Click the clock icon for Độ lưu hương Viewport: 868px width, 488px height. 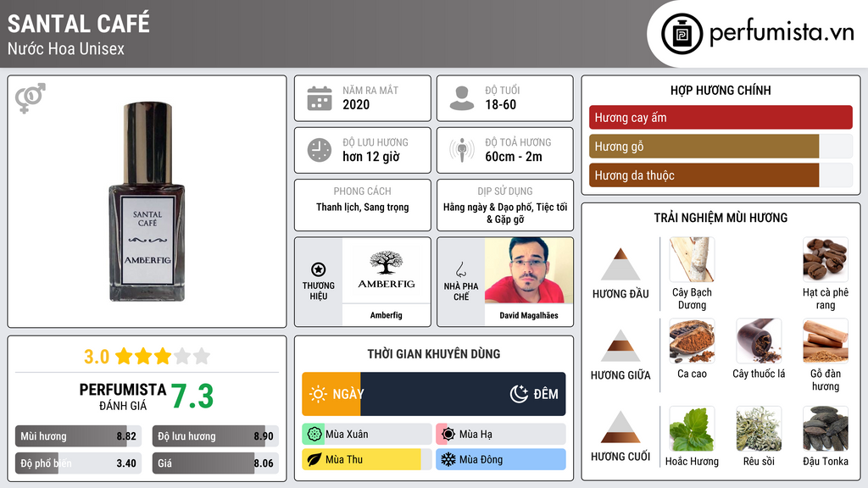[320, 150]
